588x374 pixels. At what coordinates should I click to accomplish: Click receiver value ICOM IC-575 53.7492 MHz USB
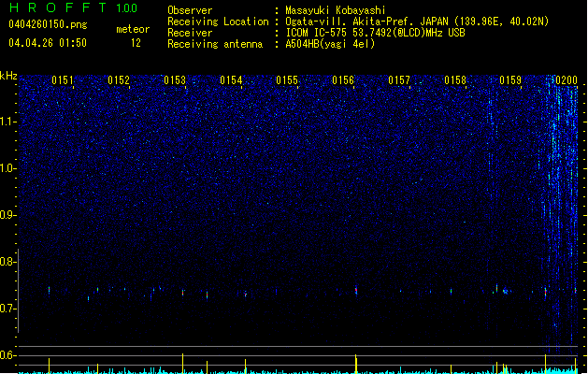376,33
